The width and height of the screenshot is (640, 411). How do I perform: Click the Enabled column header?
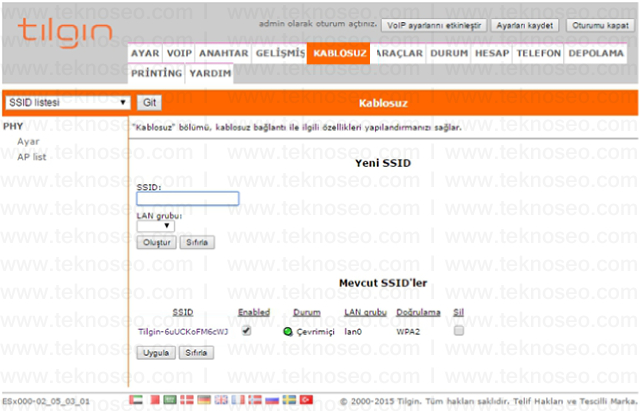tap(254, 312)
